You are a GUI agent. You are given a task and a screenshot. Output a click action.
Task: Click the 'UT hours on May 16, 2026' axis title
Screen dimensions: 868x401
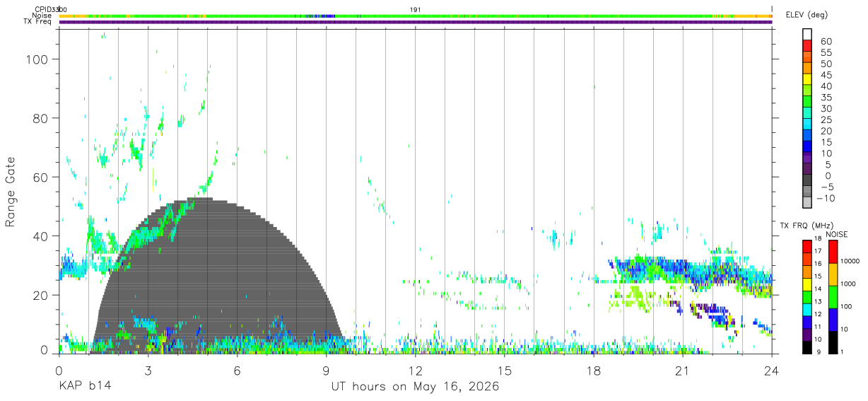pos(416,387)
